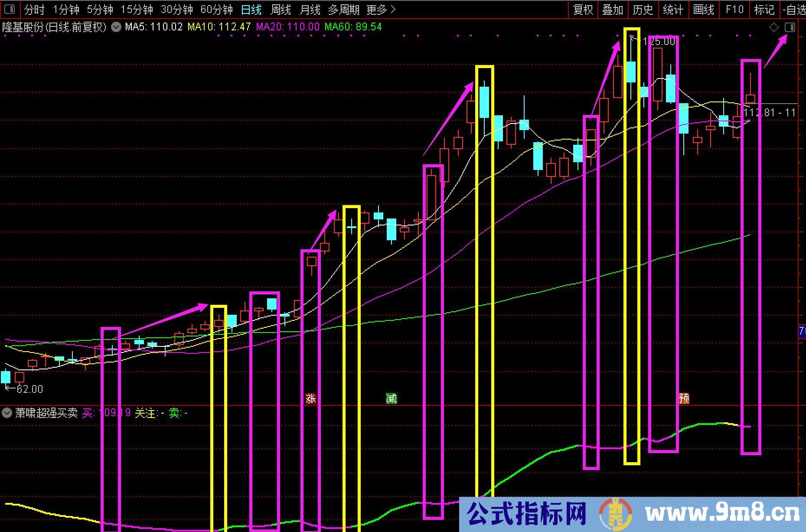Choose 60分钟 period
The image size is (806, 532).
point(216,10)
